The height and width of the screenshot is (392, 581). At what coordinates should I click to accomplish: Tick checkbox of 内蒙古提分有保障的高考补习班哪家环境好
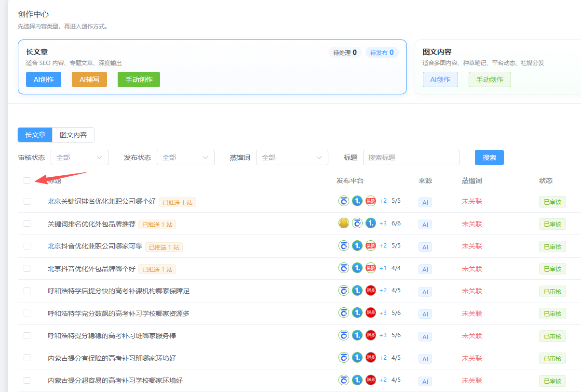click(27, 358)
